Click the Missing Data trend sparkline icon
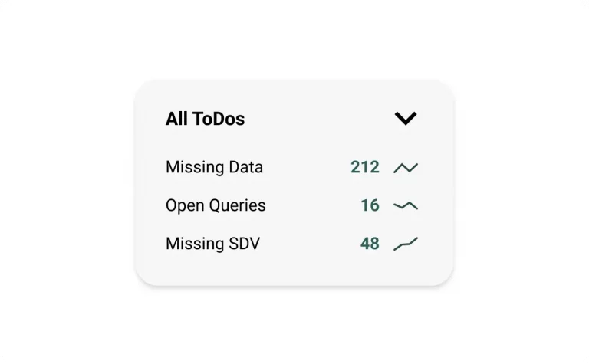 (406, 167)
